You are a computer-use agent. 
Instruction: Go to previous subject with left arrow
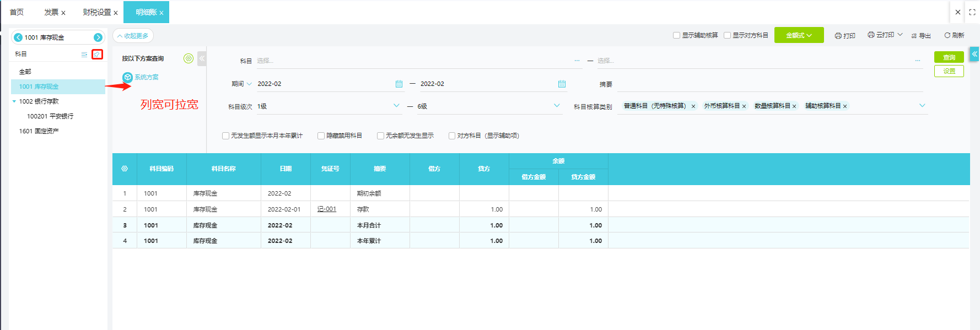click(x=18, y=37)
